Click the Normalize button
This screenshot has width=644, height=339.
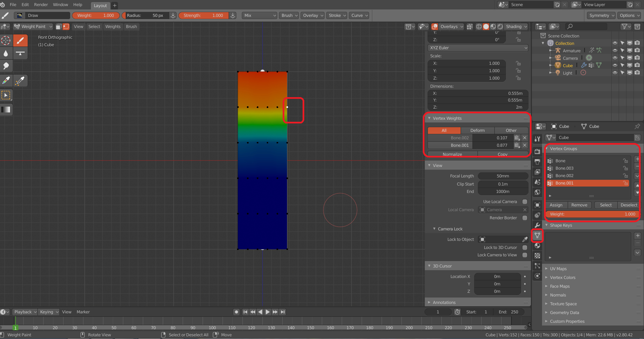coord(453,154)
